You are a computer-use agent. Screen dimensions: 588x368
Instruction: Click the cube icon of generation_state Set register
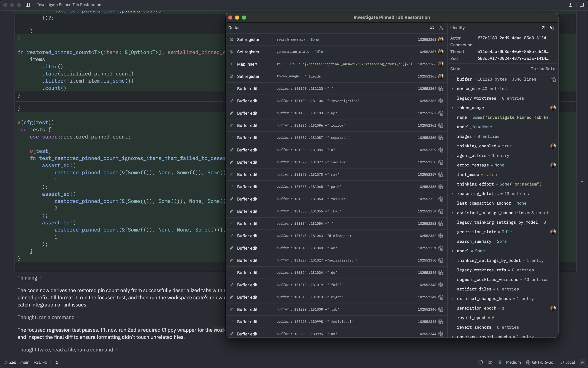[231, 52]
